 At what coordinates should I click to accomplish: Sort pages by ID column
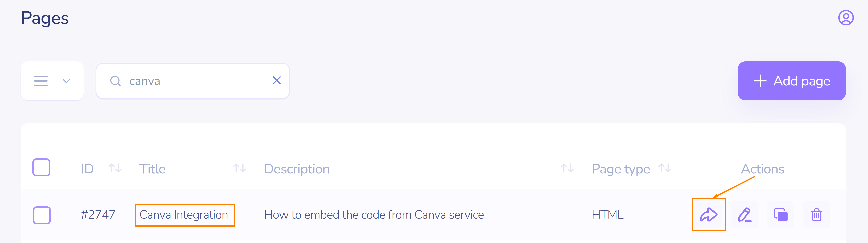click(115, 168)
